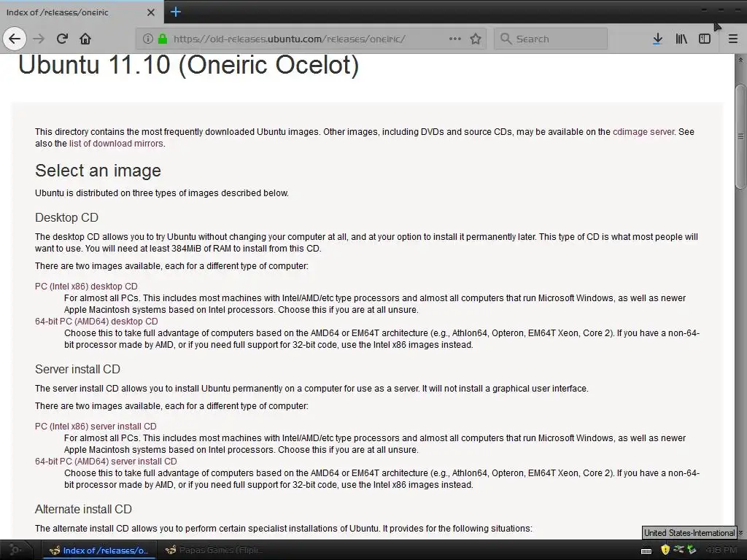Open the Firefox hamburger menu
The width and height of the screenshot is (747, 560).
click(733, 39)
